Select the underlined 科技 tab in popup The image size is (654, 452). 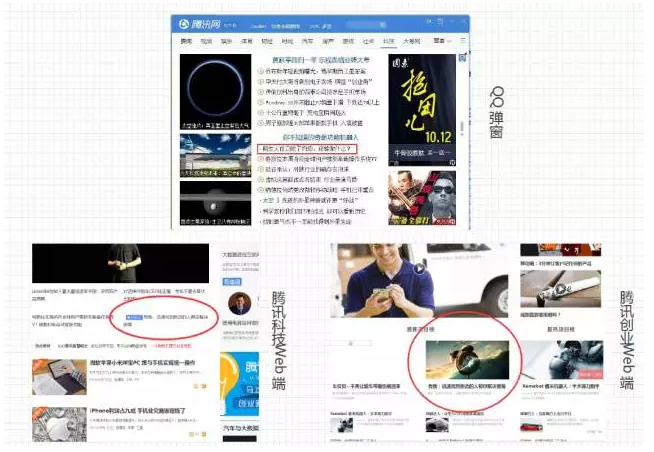tap(388, 41)
